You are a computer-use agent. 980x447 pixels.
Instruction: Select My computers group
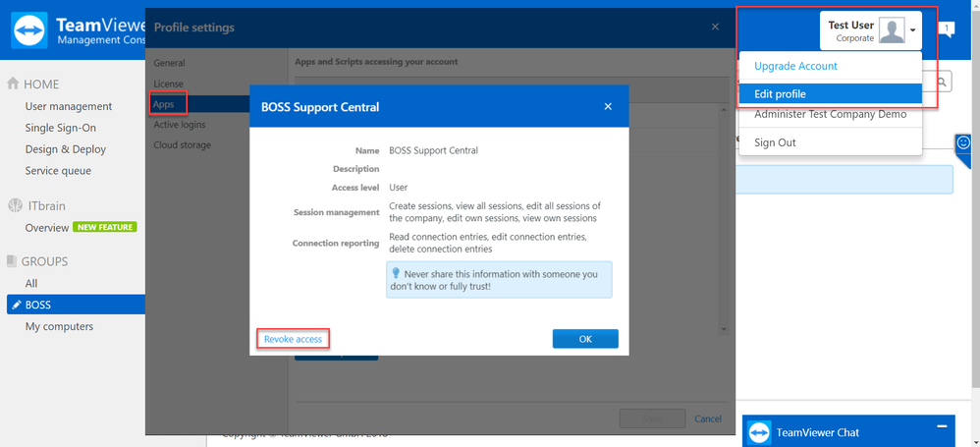(59, 326)
